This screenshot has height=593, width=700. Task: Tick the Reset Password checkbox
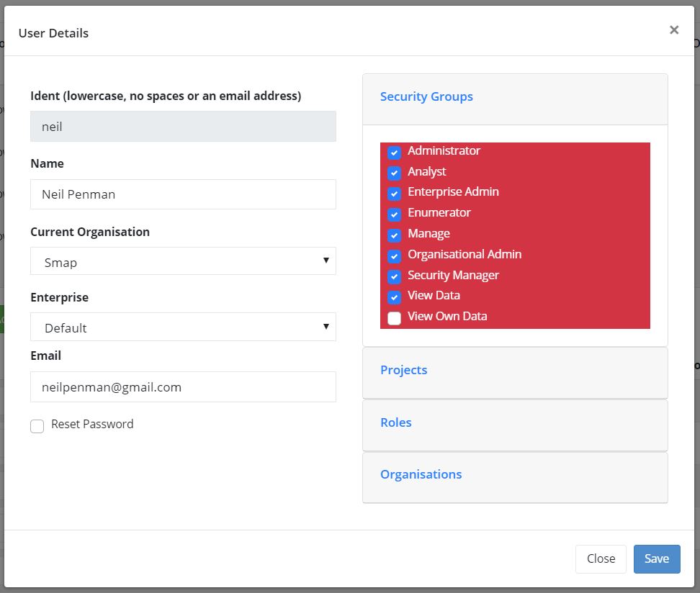tap(37, 426)
